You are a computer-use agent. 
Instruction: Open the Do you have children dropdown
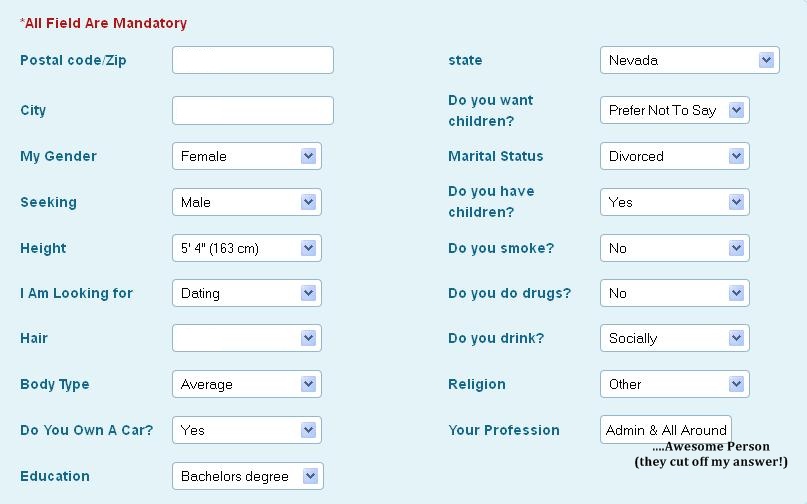click(675, 202)
